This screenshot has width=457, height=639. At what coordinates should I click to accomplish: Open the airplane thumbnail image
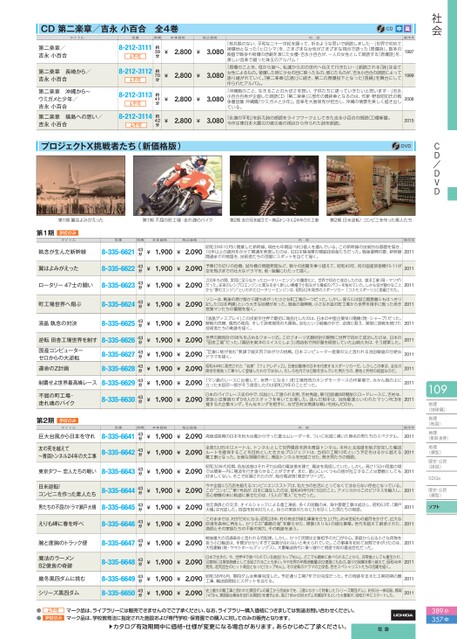click(x=81, y=186)
